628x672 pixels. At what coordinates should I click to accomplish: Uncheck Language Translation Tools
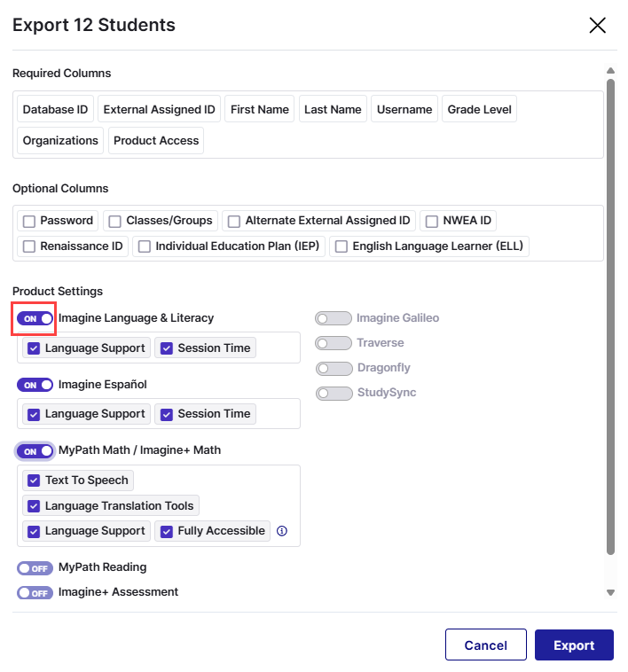coord(34,506)
